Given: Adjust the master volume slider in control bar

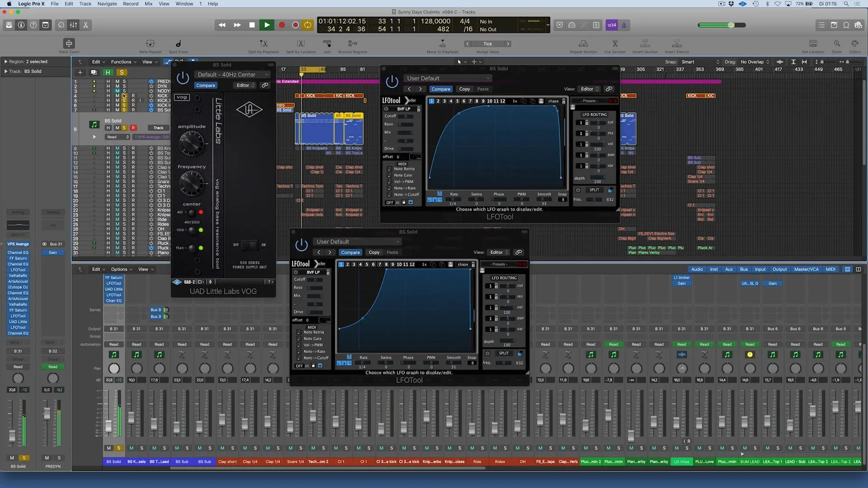Looking at the screenshot, I should point(731,25).
